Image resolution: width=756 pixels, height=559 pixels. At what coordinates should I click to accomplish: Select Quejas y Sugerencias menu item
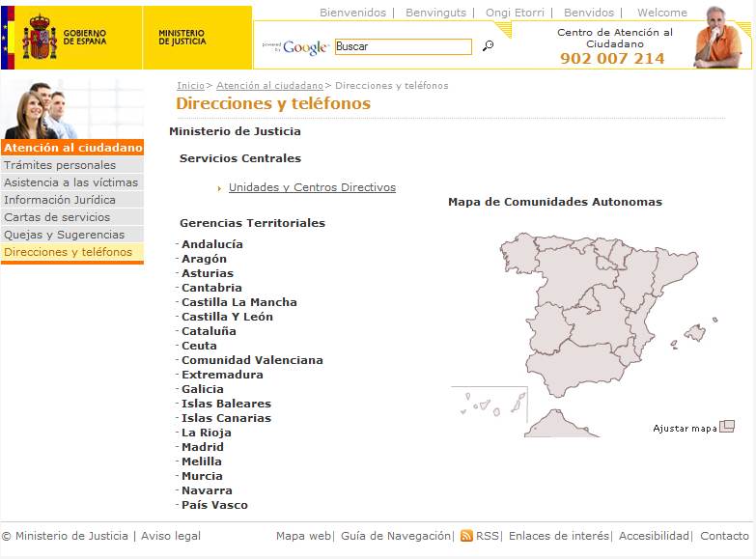[x=64, y=235]
